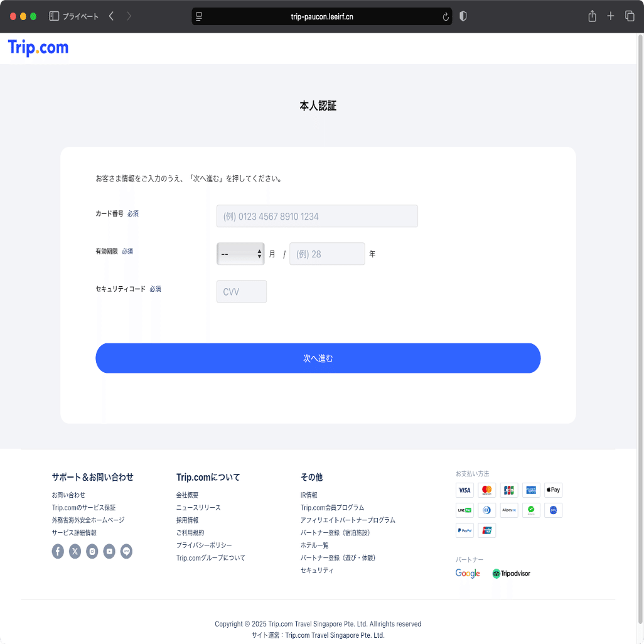This screenshot has height=644, width=644.
Task: Click the VISA payment icon
Action: tap(464, 490)
